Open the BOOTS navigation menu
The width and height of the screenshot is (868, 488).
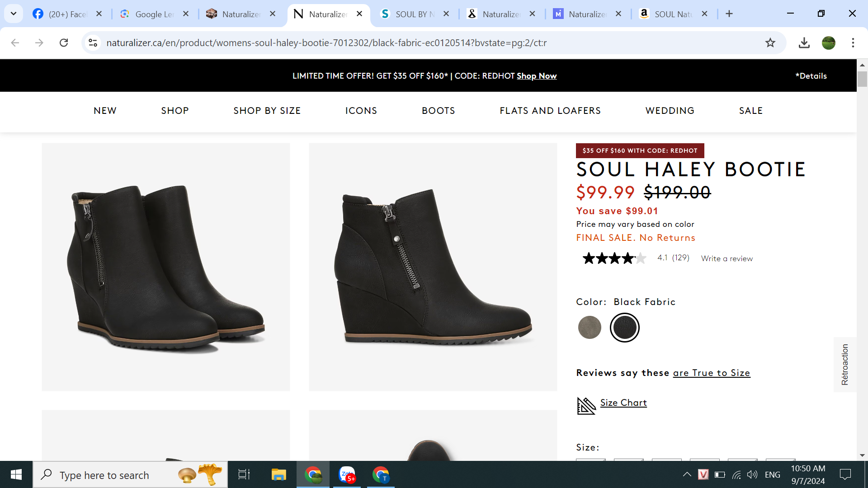[x=438, y=111]
